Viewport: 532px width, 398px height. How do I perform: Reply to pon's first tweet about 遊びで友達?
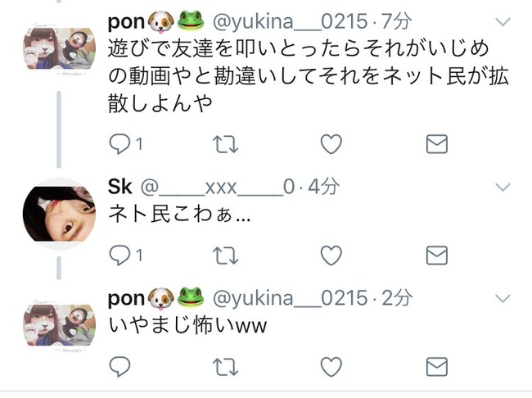point(119,144)
